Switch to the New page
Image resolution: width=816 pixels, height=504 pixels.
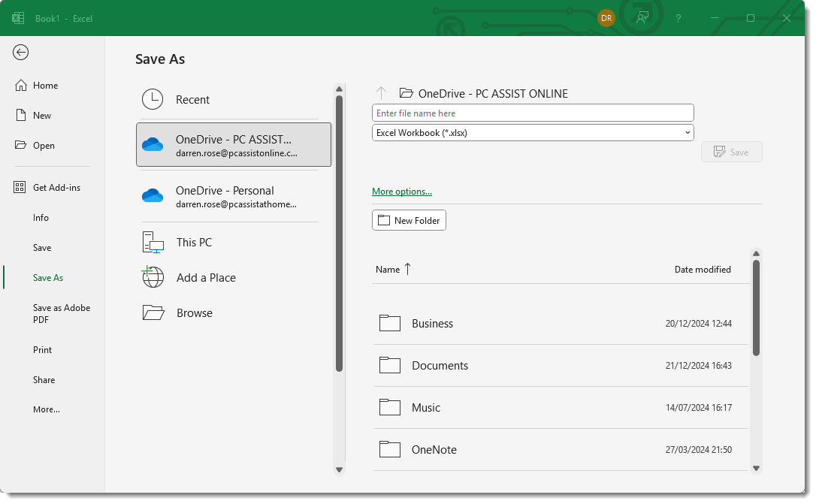(x=41, y=115)
